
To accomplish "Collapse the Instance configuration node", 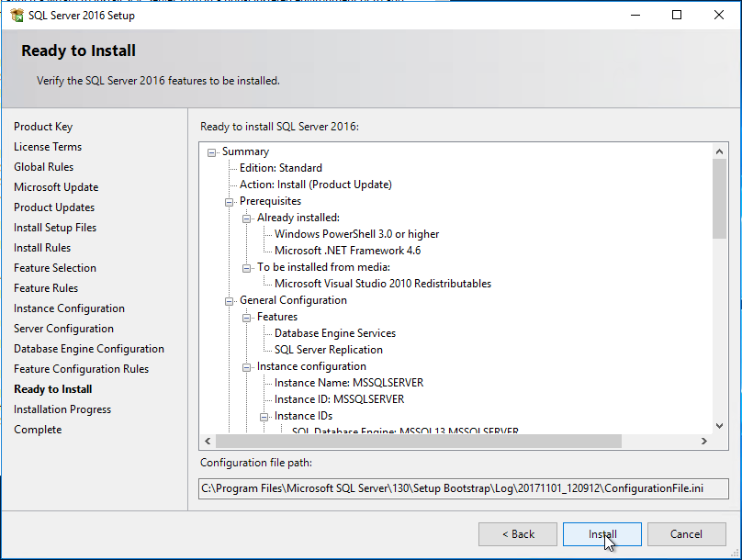I will 246,367.
